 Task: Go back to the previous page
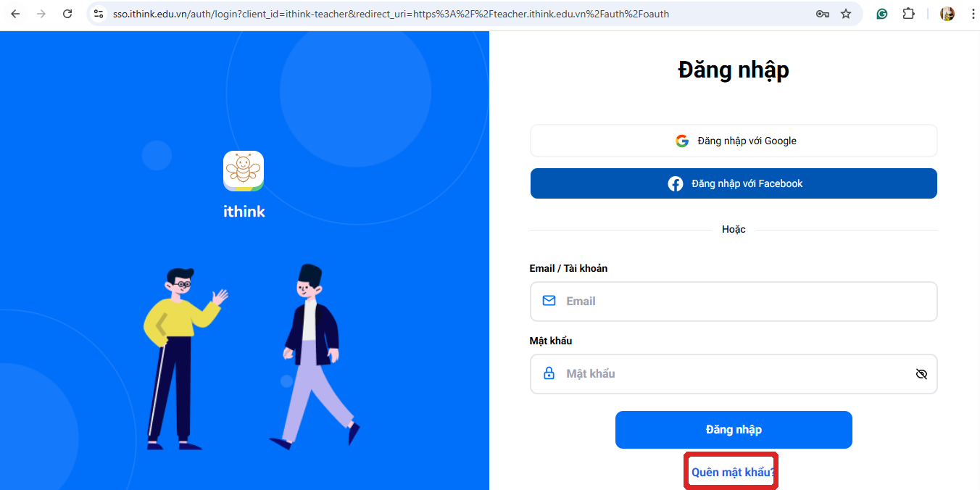tap(15, 14)
